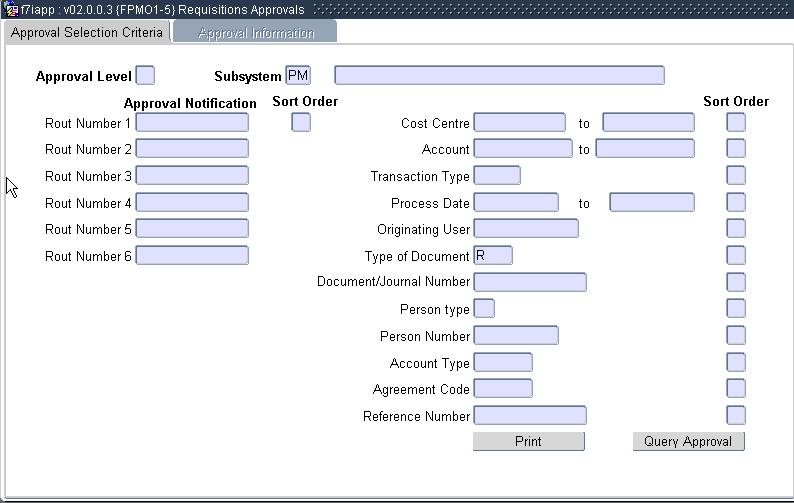Click the Cost Centre from field

pos(520,123)
